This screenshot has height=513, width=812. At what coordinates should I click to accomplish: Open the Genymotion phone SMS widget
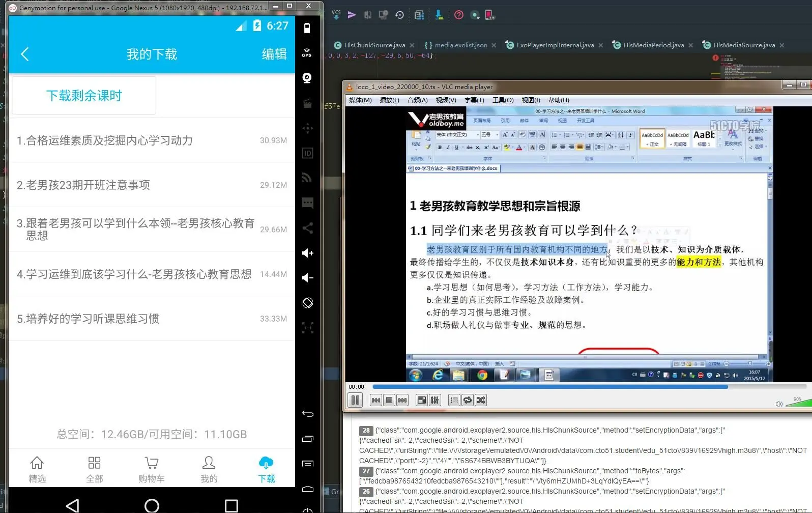[307, 203]
